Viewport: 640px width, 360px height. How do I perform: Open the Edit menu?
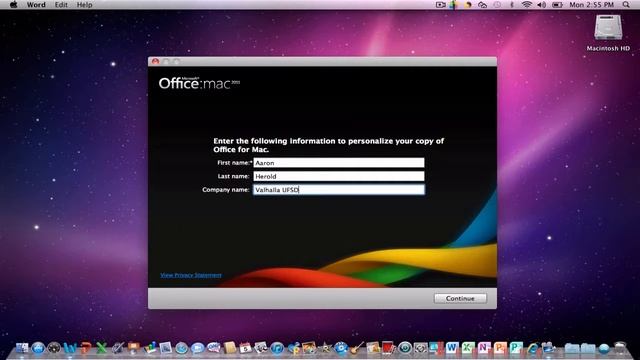pyautogui.click(x=61, y=5)
